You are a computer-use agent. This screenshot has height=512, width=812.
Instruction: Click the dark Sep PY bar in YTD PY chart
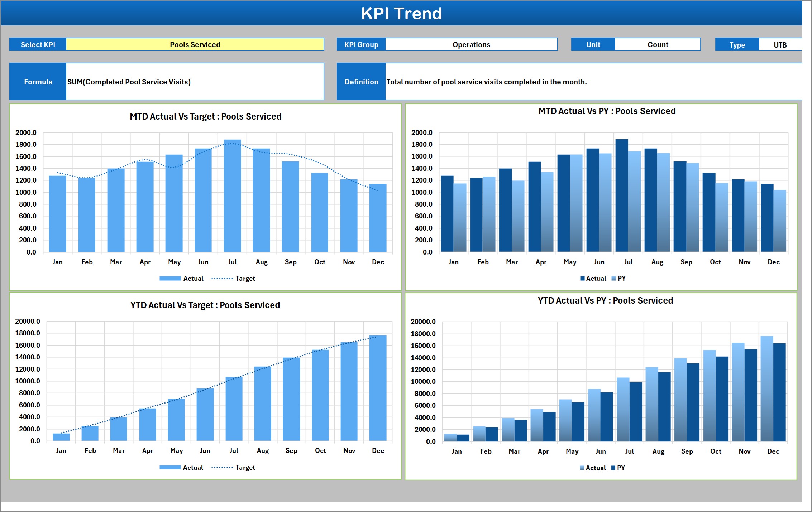tap(693, 402)
